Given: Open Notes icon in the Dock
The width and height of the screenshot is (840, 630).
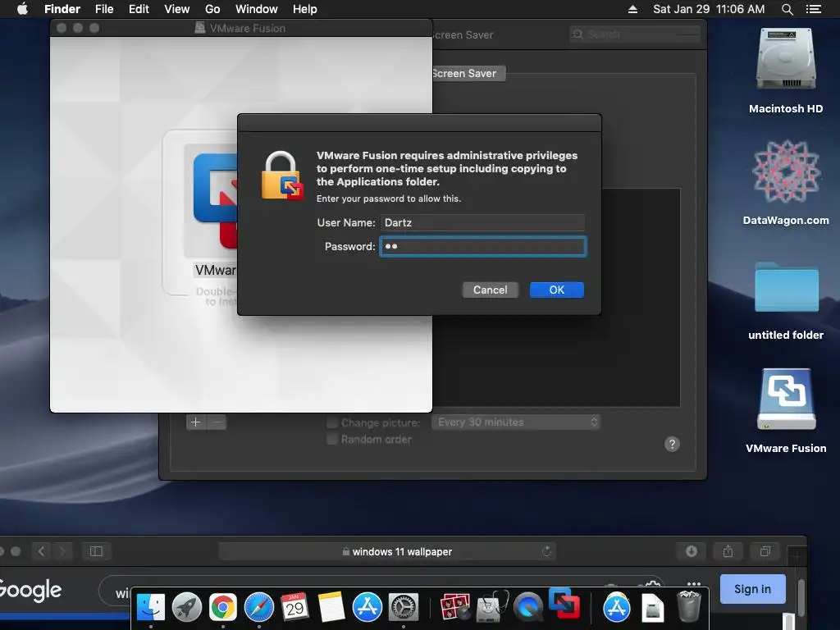Looking at the screenshot, I should tap(331, 607).
